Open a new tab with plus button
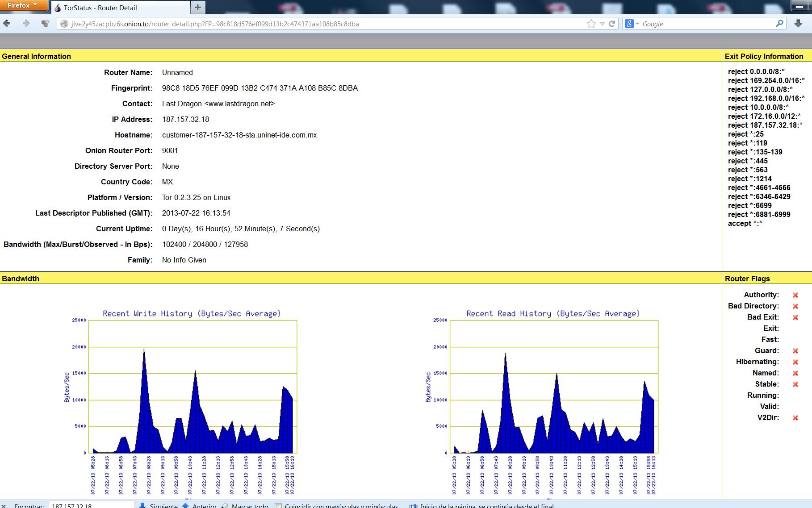 pos(198,7)
